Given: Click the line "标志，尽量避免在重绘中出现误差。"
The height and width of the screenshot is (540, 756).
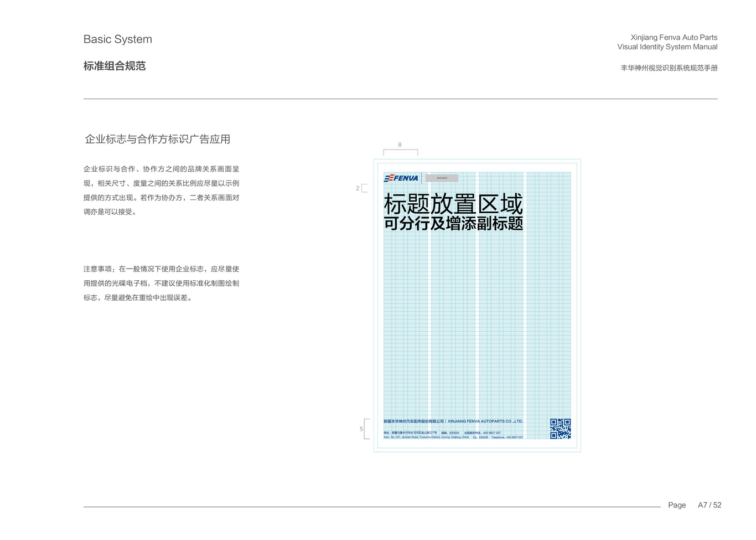Looking at the screenshot, I should [138, 297].
